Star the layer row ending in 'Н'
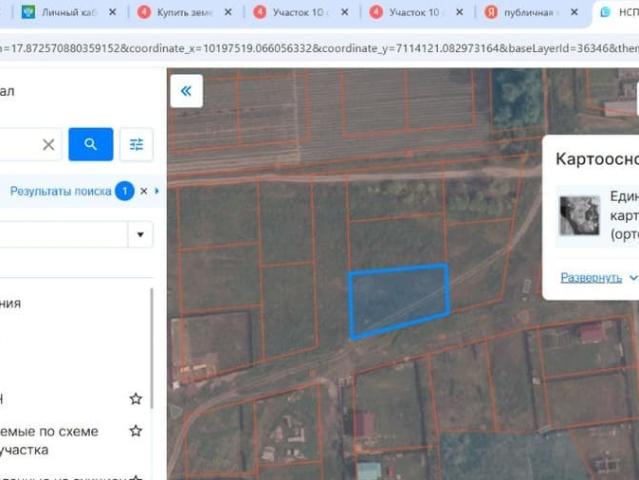Screen dimensions: 639x480 (x=136, y=399)
